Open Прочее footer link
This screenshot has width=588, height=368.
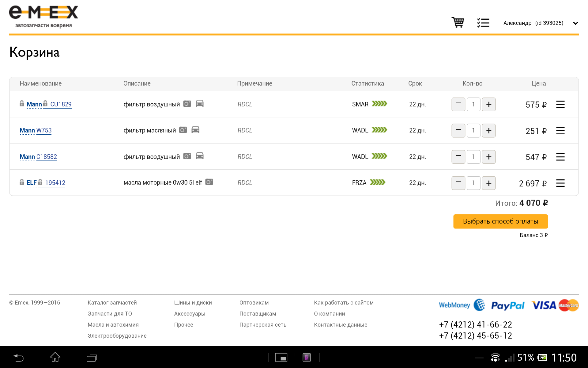(183, 325)
